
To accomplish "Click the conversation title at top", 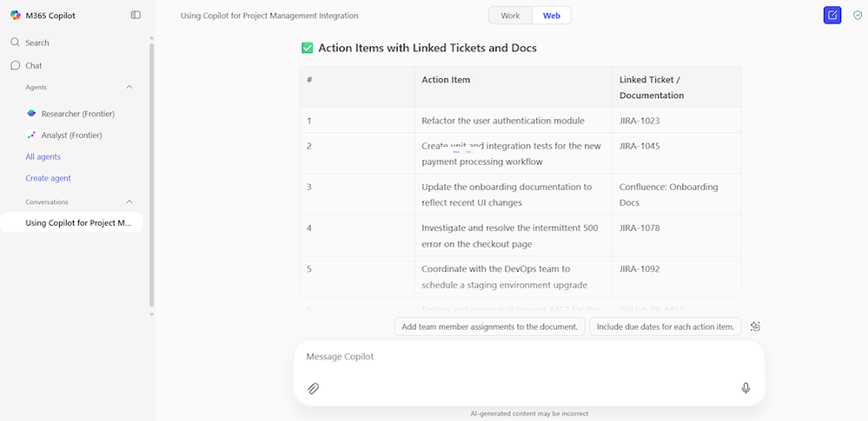I will 269,16.
